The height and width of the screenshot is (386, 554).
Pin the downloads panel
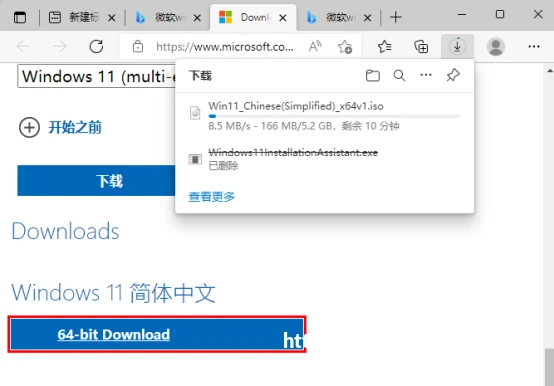[453, 75]
